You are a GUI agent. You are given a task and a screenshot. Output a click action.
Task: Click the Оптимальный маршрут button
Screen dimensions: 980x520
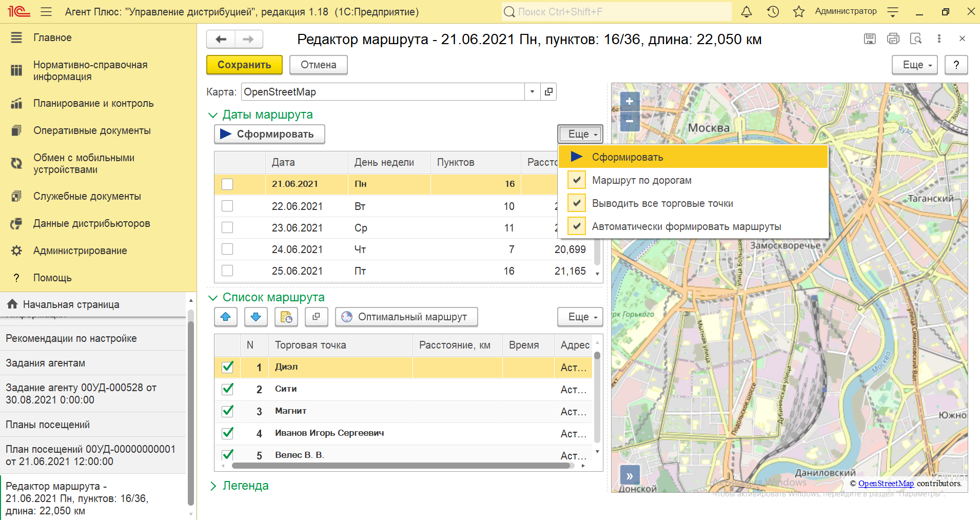tap(406, 317)
